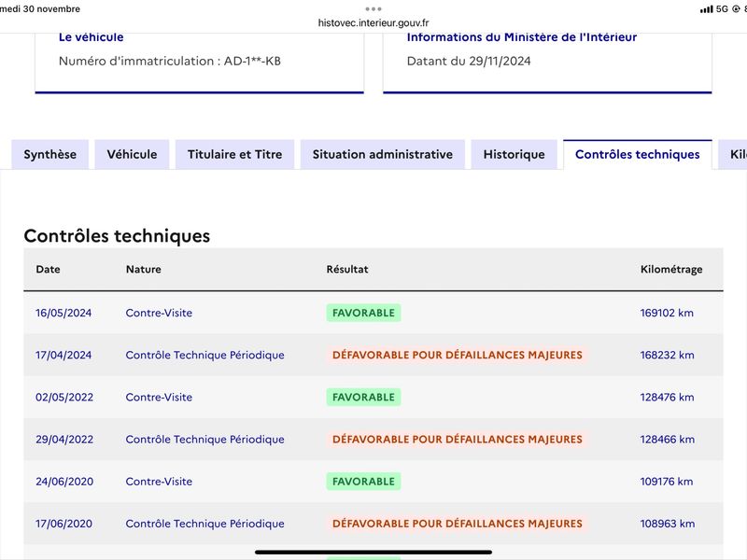Open the Synthèse tab

50,154
